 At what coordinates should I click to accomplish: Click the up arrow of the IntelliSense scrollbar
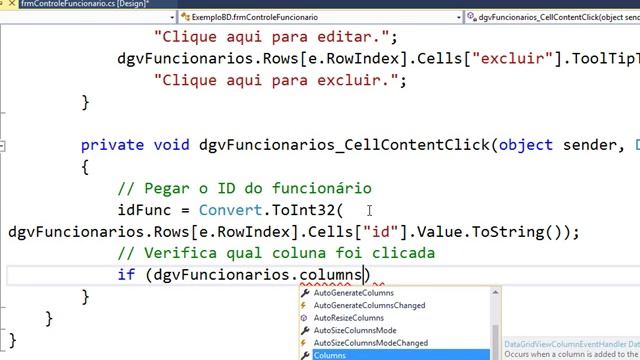(x=495, y=292)
